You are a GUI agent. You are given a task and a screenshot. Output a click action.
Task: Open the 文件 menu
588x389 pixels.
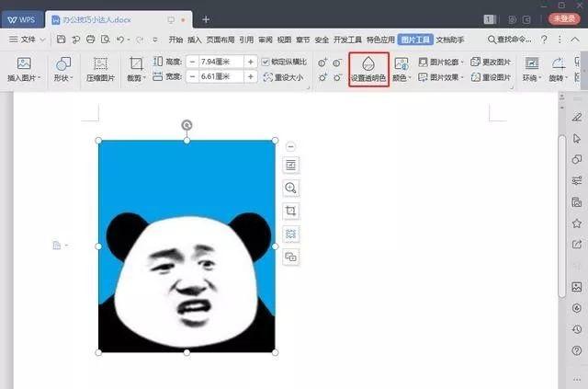point(28,40)
